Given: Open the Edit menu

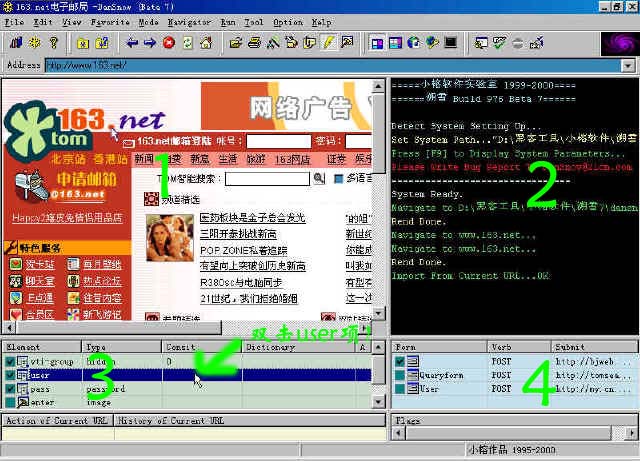Looking at the screenshot, I should (x=42, y=22).
